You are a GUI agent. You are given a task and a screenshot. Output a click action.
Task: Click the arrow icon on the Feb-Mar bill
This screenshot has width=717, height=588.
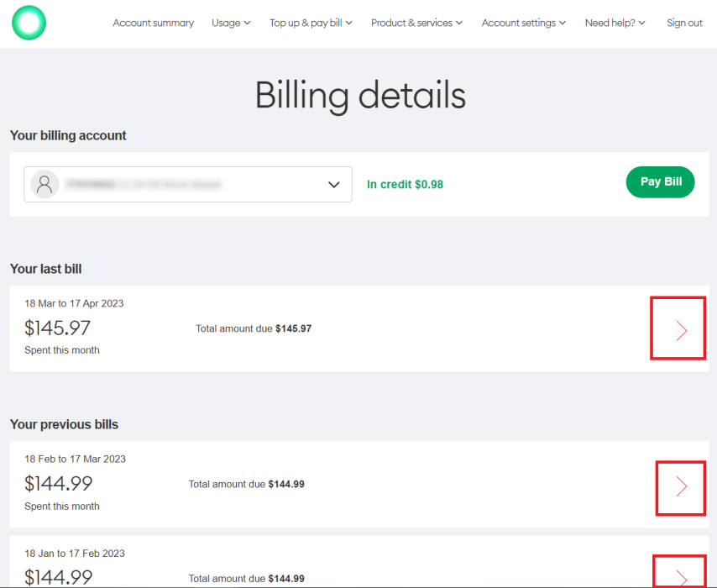[x=680, y=488]
